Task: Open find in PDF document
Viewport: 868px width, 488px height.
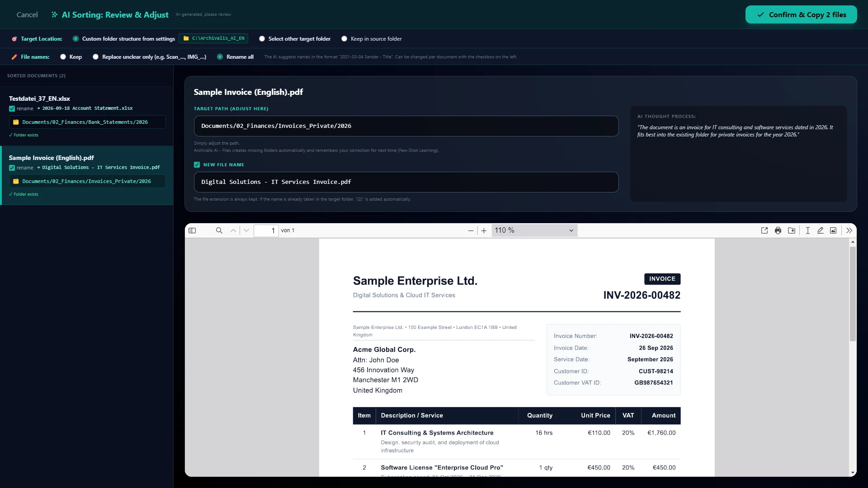Action: pyautogui.click(x=219, y=230)
